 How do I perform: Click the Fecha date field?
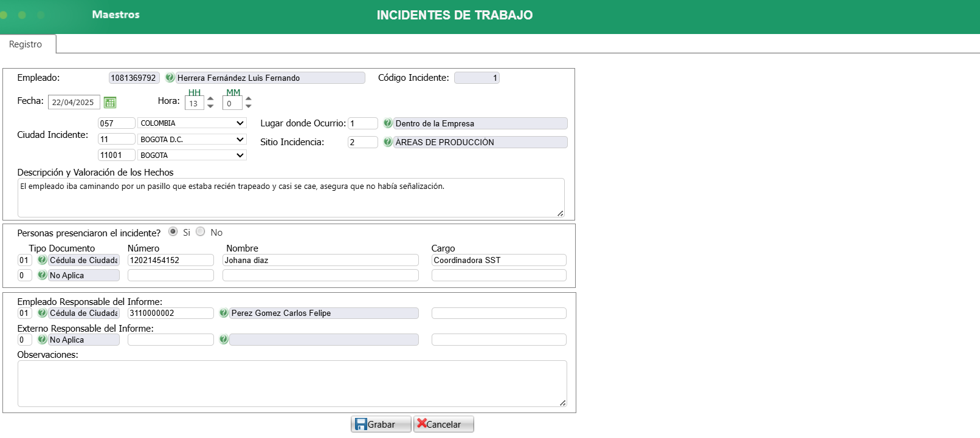[x=74, y=102]
